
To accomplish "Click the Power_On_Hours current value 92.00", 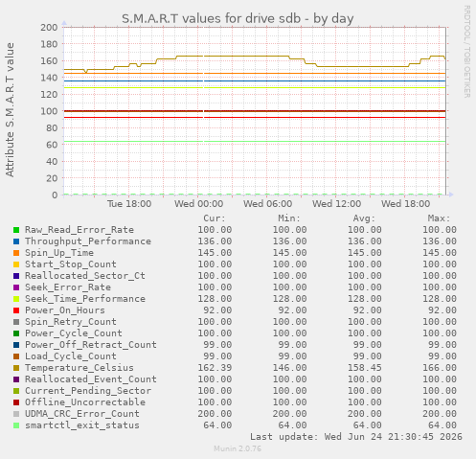I will (x=217, y=310).
